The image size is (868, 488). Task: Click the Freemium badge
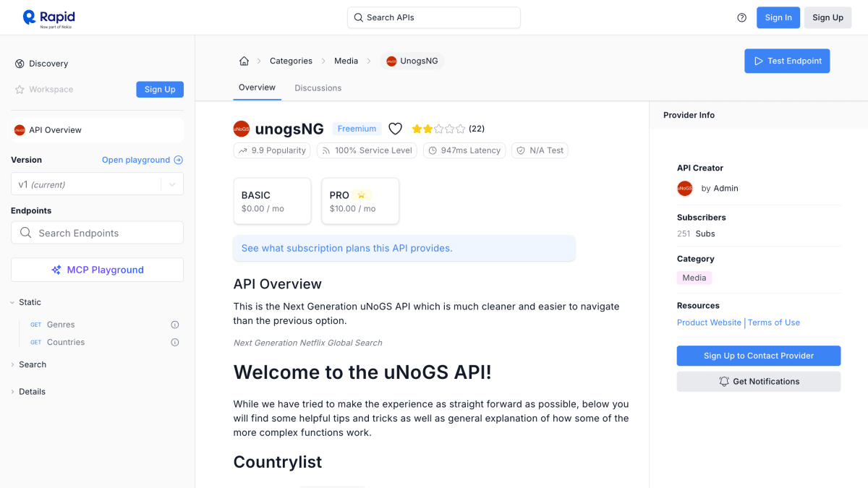357,129
